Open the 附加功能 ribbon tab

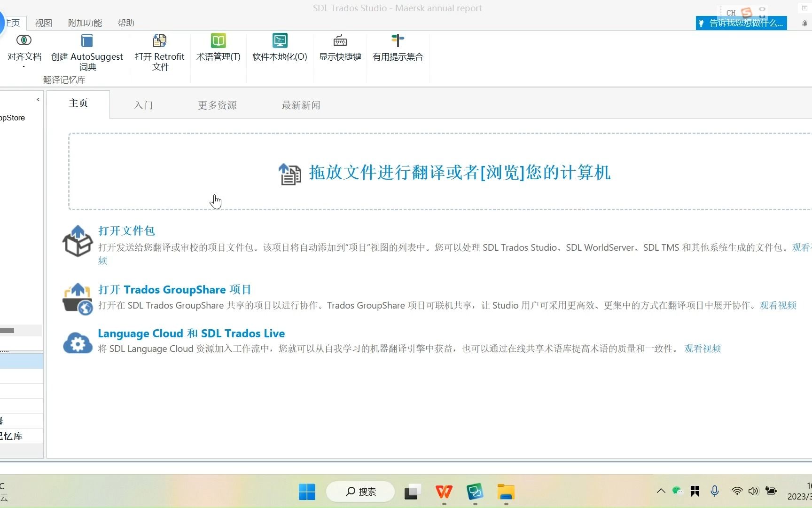point(85,23)
